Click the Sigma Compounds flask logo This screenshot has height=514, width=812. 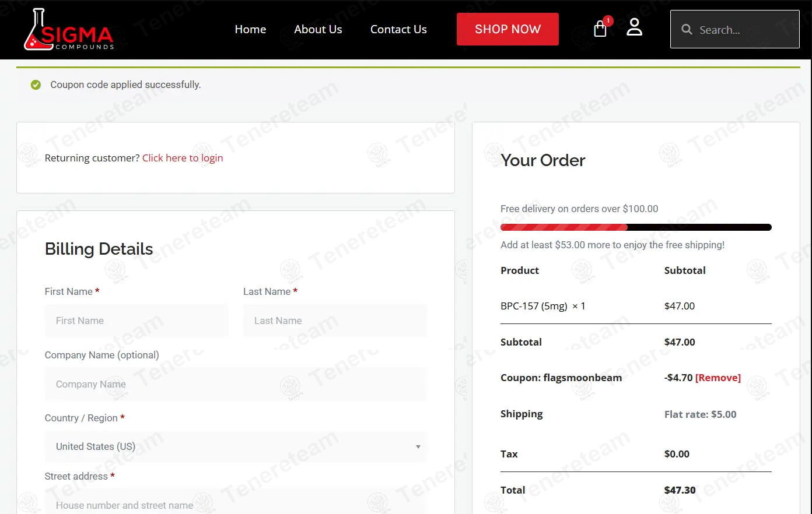[68, 29]
